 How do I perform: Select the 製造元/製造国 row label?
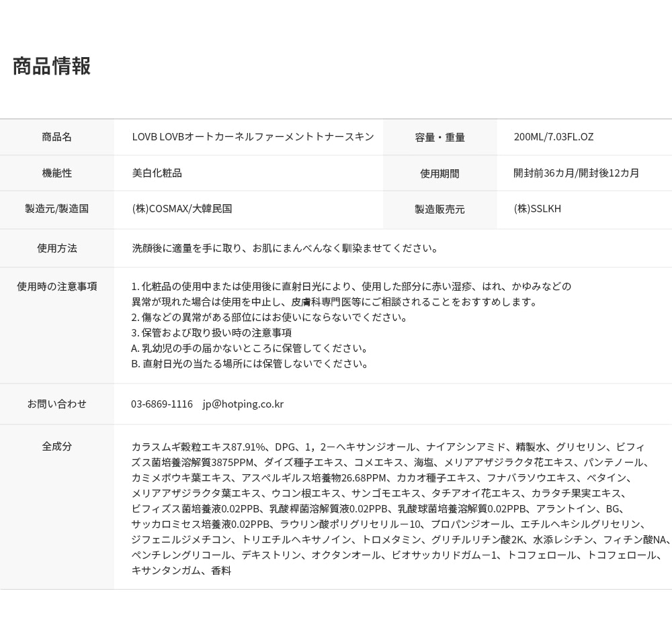point(56,209)
